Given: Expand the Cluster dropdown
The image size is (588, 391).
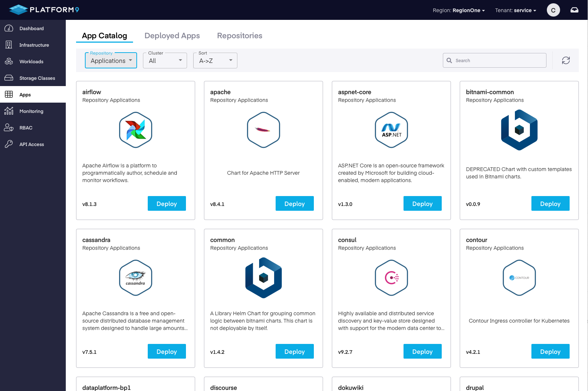Looking at the screenshot, I should point(165,60).
